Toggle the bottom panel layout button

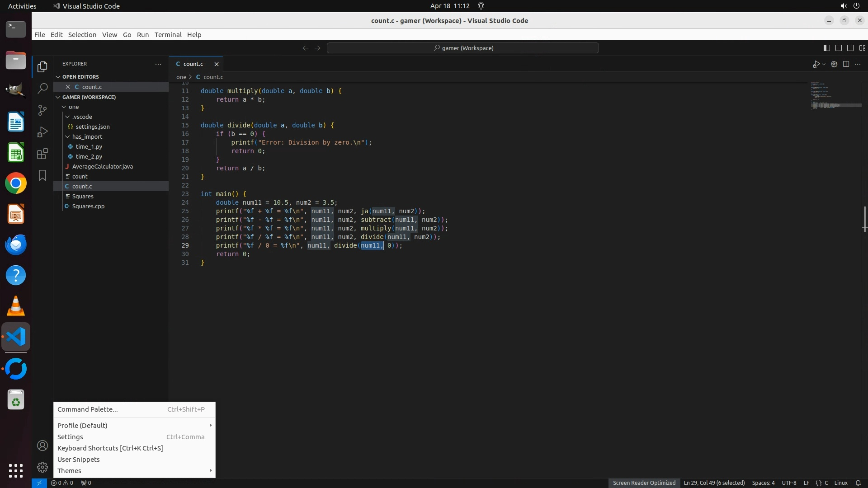click(838, 48)
